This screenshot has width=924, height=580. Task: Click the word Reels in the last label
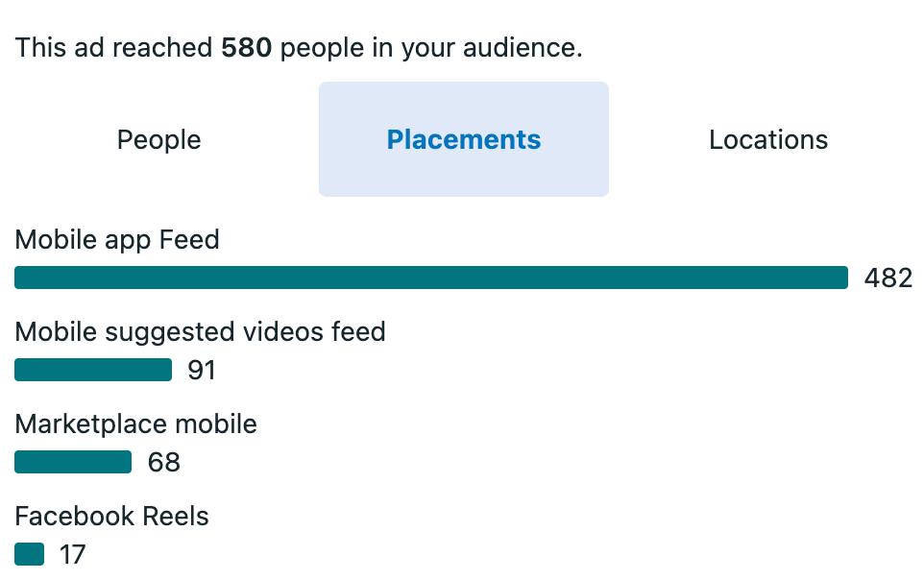point(175,516)
